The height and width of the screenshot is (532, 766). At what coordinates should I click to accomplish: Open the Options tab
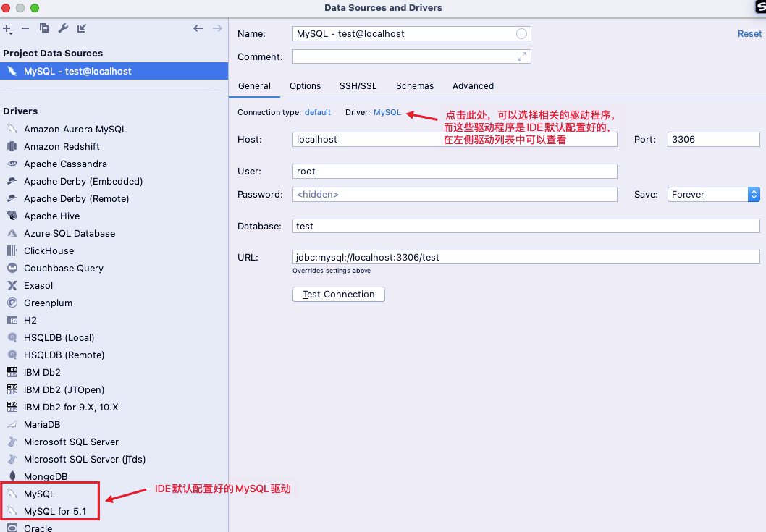pyautogui.click(x=305, y=86)
